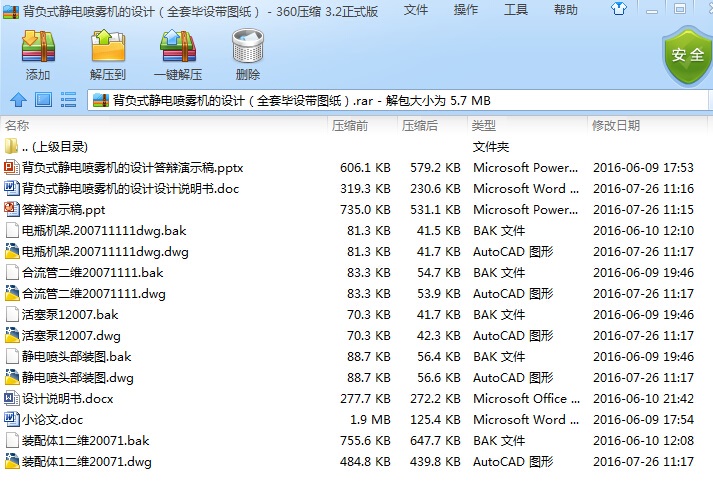The width and height of the screenshot is (713, 485).
Task: Click the 1.9 MB size of 小论文.doc
Action: pyautogui.click(x=370, y=420)
